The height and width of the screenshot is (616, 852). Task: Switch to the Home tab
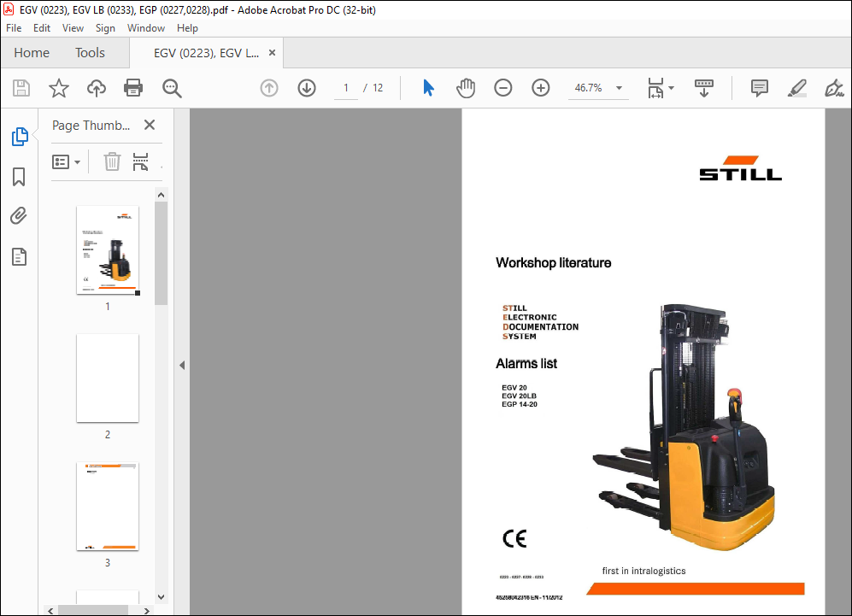click(x=32, y=53)
